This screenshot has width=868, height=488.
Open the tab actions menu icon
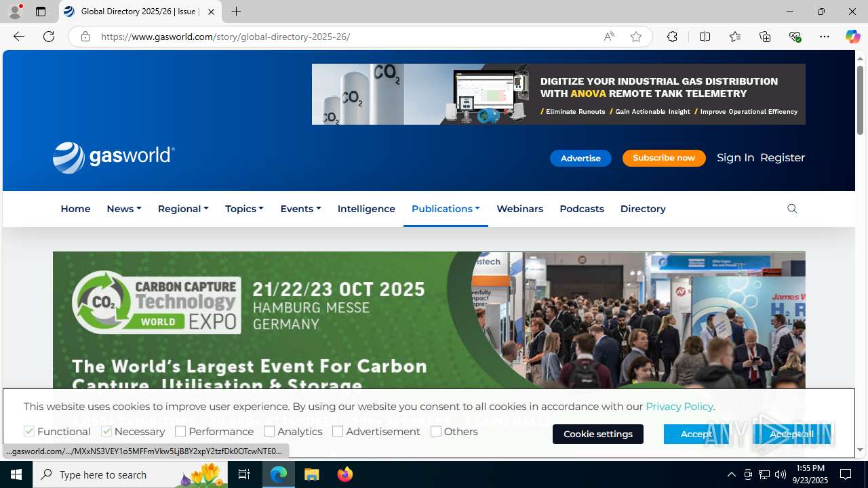coord(41,12)
